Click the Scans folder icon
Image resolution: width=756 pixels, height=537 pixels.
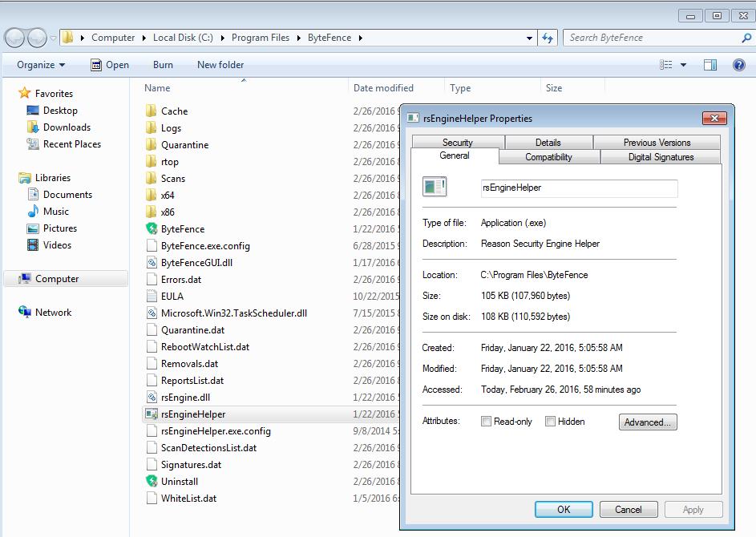pyautogui.click(x=152, y=179)
